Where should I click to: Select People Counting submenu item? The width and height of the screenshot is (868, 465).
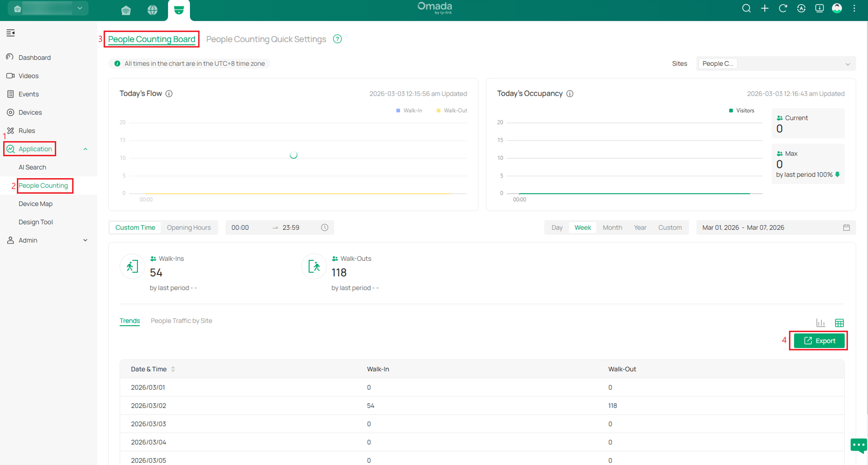point(43,185)
